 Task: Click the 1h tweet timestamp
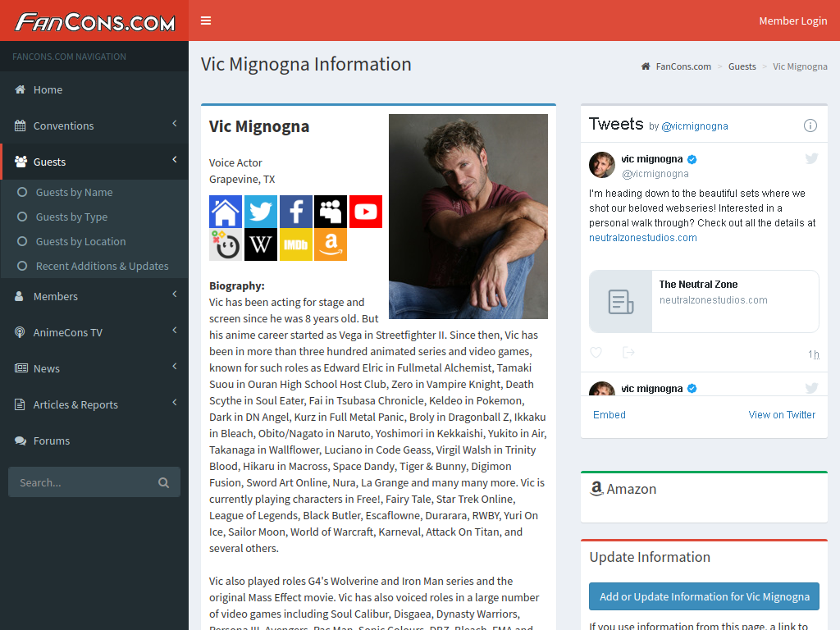(x=813, y=354)
